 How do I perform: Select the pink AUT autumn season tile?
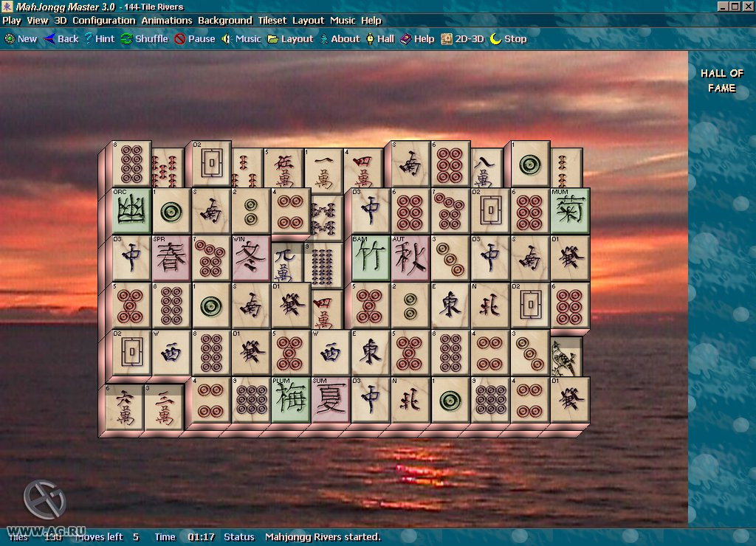[x=410, y=258]
